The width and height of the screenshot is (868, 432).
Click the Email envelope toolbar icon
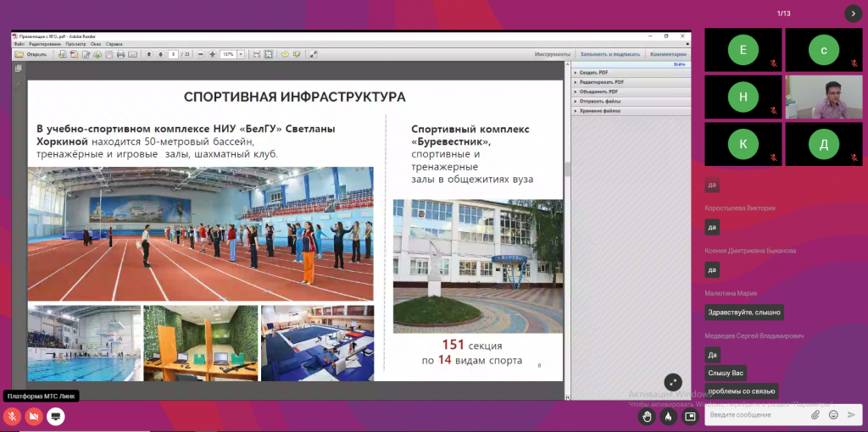[x=132, y=54]
